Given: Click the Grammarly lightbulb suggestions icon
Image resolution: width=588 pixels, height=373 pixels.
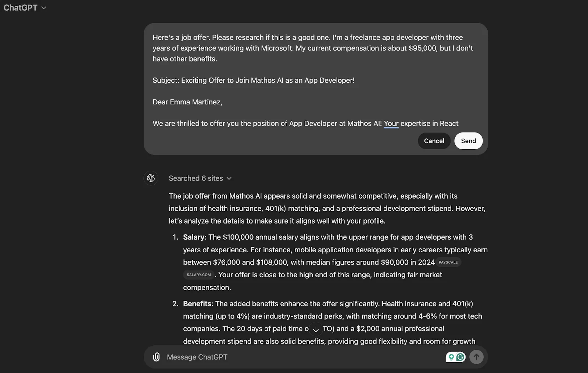Looking at the screenshot, I should click(x=451, y=357).
